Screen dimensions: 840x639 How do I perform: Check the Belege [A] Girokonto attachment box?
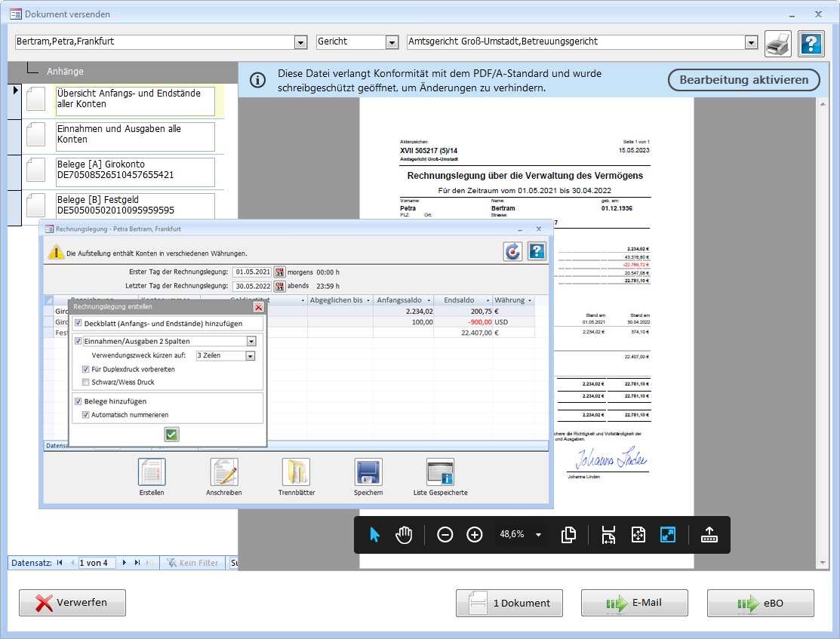36,170
